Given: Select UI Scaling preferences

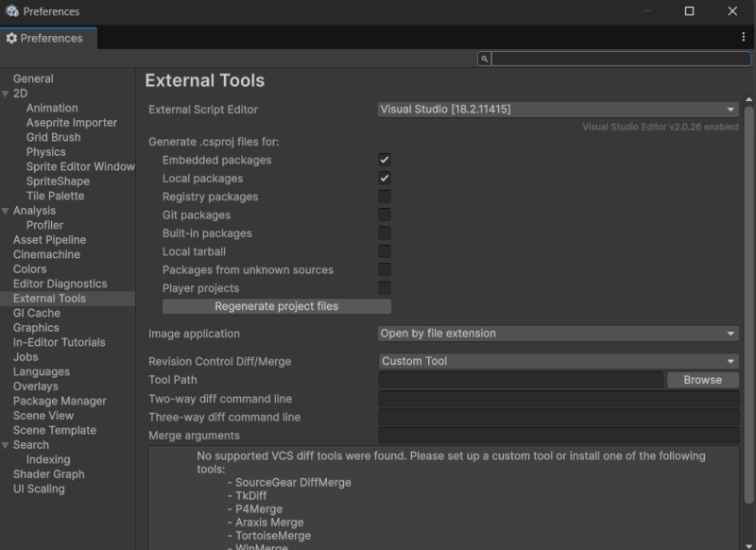Looking at the screenshot, I should coord(39,489).
